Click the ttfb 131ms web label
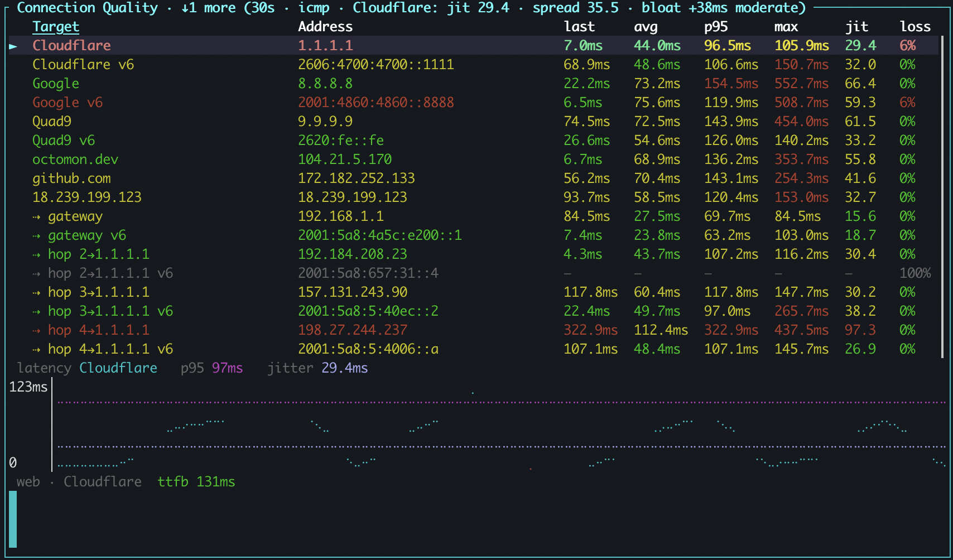953x560 pixels. tap(196, 481)
